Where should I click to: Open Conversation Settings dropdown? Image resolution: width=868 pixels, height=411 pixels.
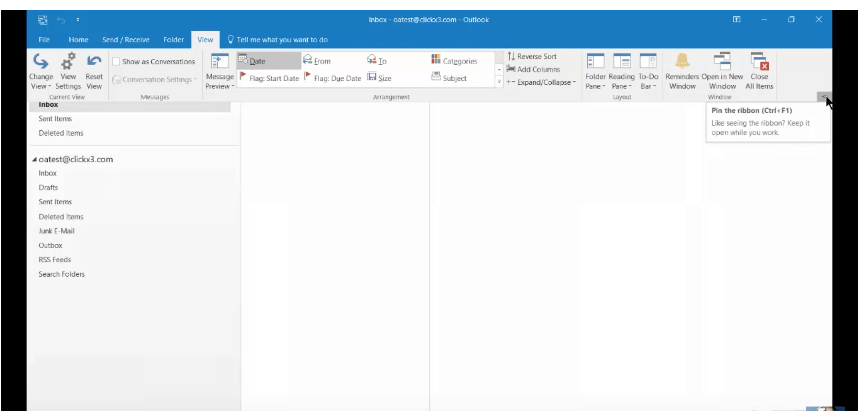point(154,79)
